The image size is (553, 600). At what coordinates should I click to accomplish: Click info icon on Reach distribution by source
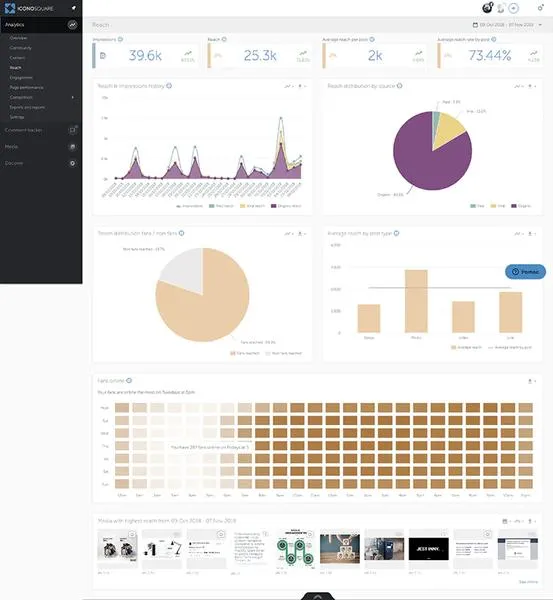400,86
